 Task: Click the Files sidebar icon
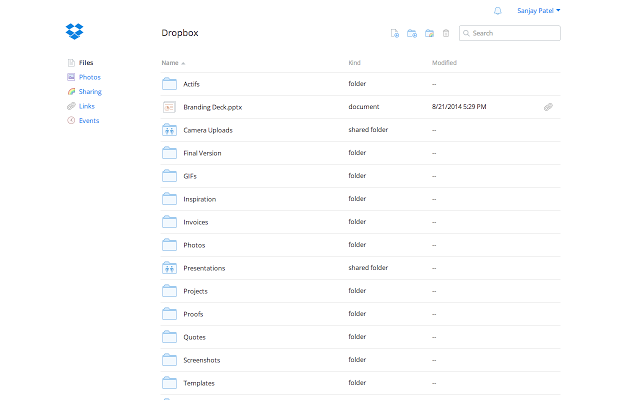coord(71,62)
